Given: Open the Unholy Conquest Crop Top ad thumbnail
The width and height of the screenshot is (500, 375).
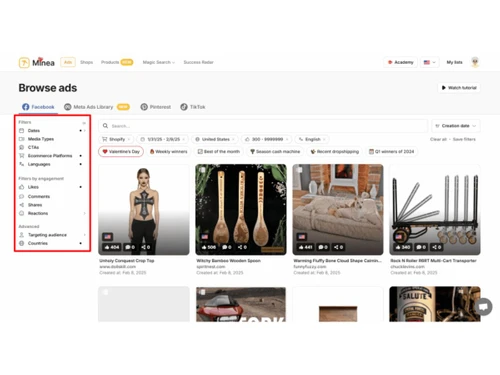Looking at the screenshot, I should coord(144,209).
